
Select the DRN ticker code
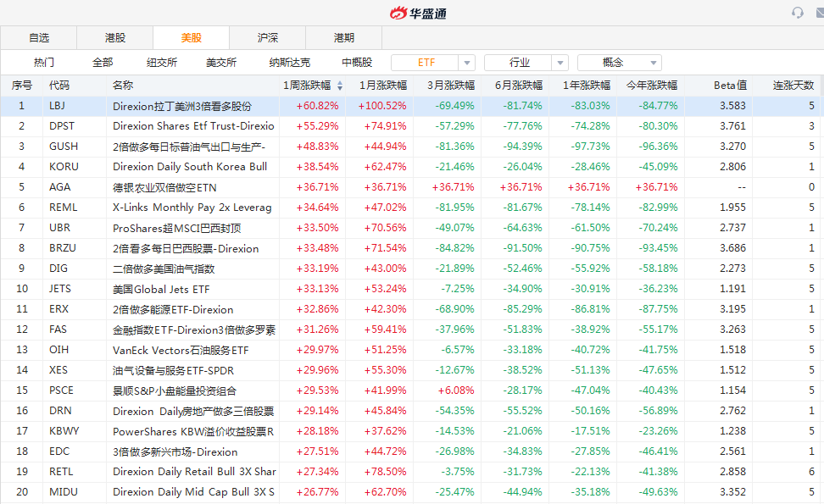point(60,411)
